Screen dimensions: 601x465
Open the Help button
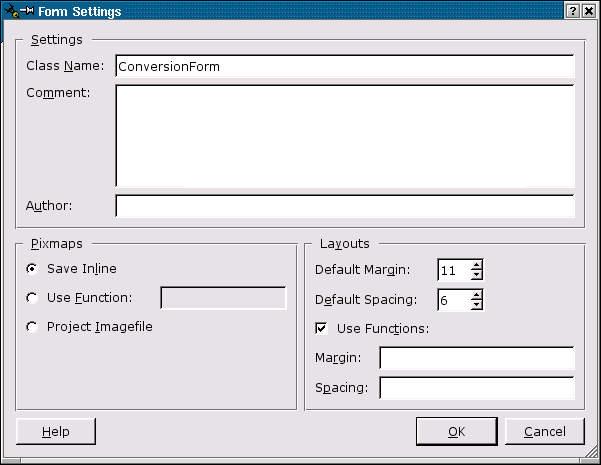(56, 431)
